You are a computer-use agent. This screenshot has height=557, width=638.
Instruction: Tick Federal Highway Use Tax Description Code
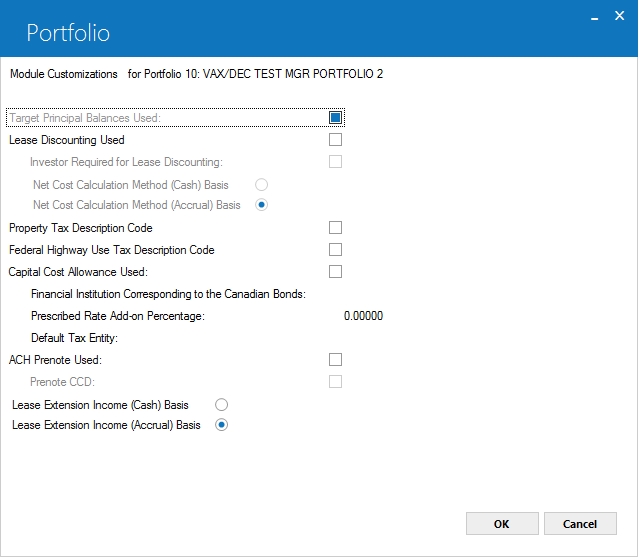click(x=335, y=249)
